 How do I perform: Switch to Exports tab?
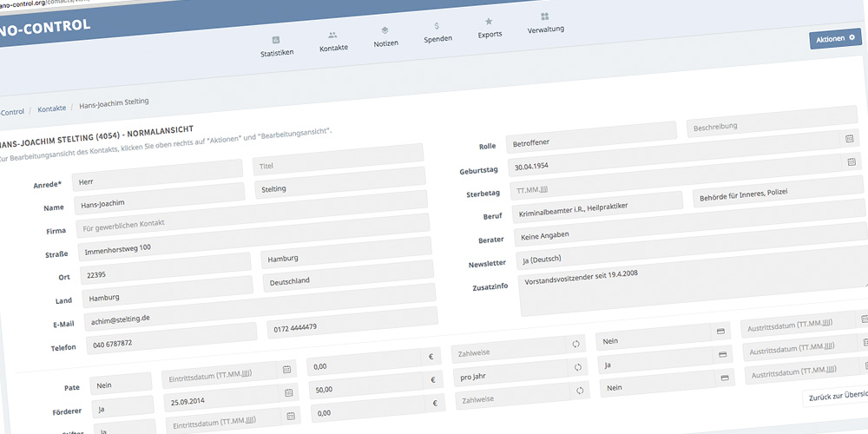490,29
